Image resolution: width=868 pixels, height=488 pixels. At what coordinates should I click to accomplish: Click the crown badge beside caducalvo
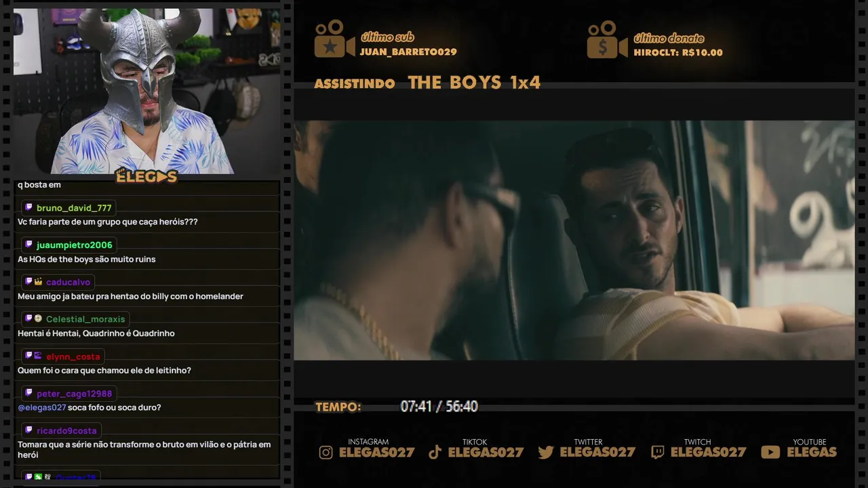coord(38,281)
